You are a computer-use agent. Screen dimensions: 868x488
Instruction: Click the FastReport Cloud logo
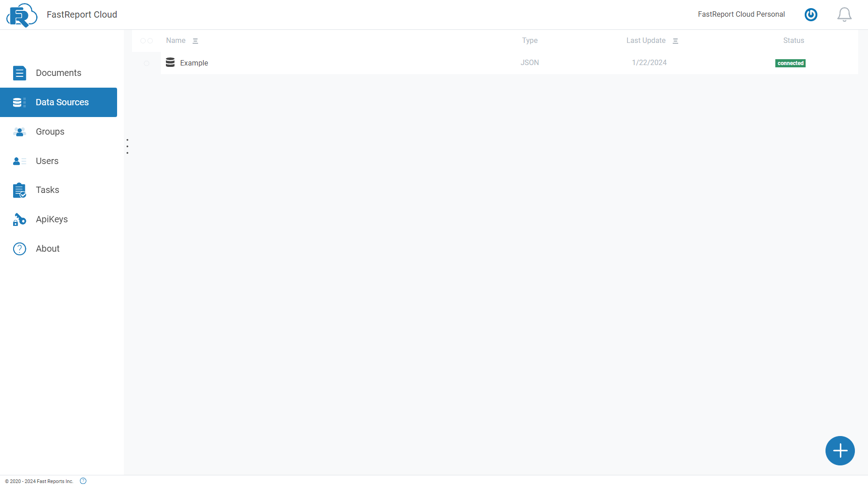click(21, 15)
